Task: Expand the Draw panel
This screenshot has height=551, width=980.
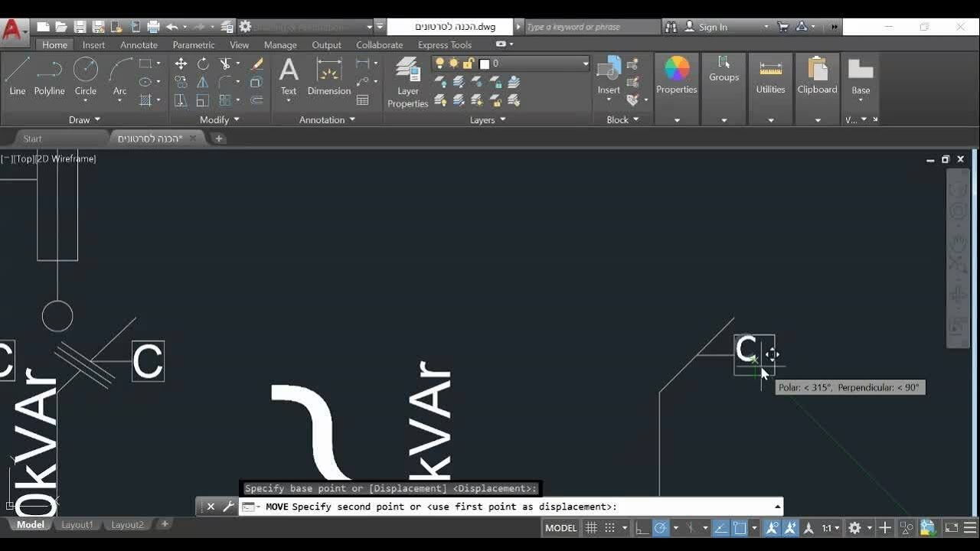Action: pyautogui.click(x=84, y=119)
